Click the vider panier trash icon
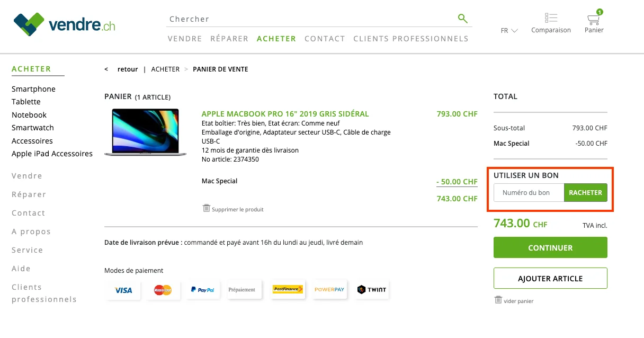The width and height of the screenshot is (644, 338). coord(498,300)
